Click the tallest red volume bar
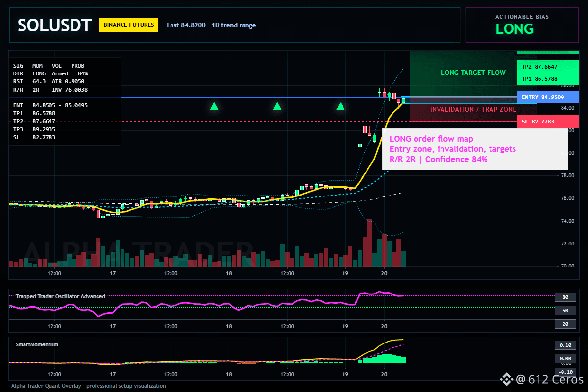Screen dimensions: 588x392 click(369, 243)
